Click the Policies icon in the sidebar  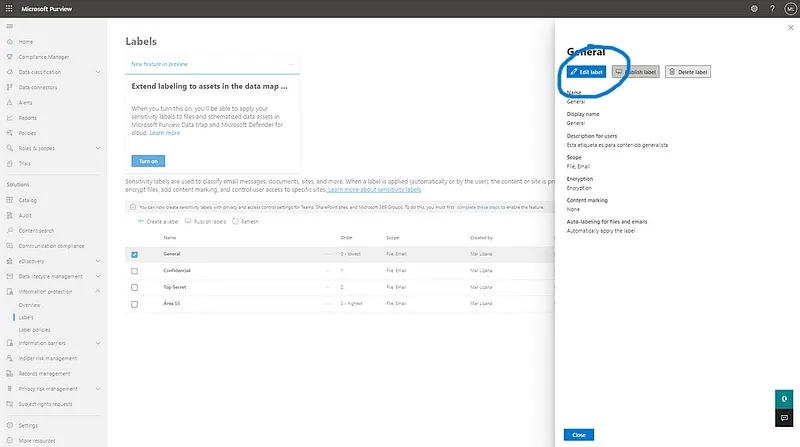pyautogui.click(x=10, y=133)
